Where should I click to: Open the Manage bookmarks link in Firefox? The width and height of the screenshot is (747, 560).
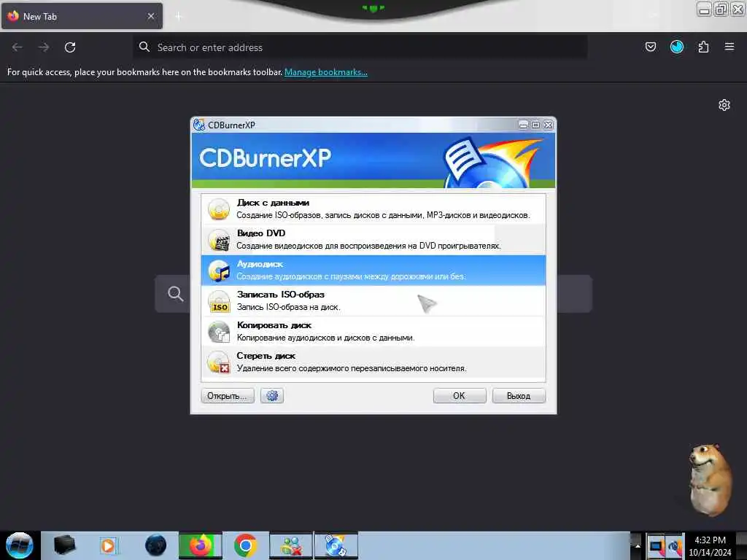pos(326,72)
